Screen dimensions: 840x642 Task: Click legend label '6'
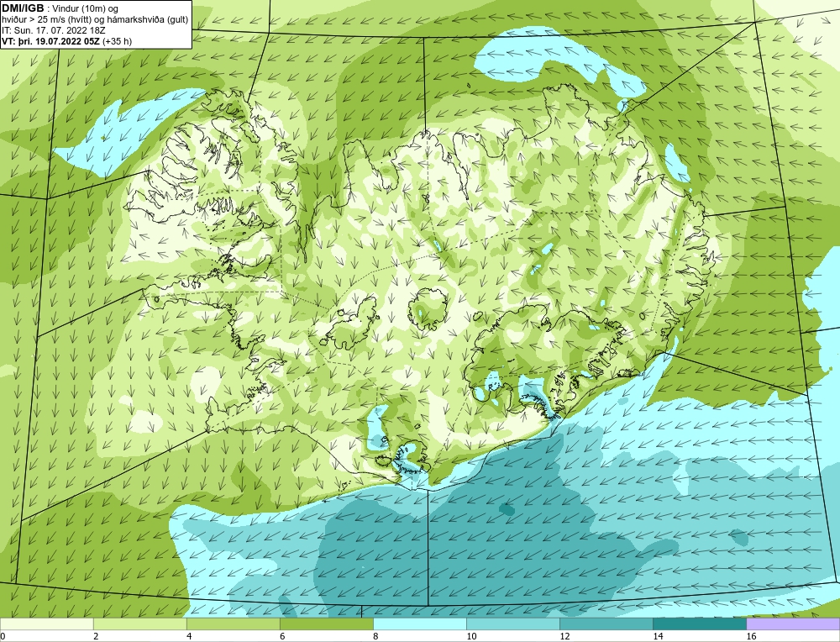click(282, 636)
